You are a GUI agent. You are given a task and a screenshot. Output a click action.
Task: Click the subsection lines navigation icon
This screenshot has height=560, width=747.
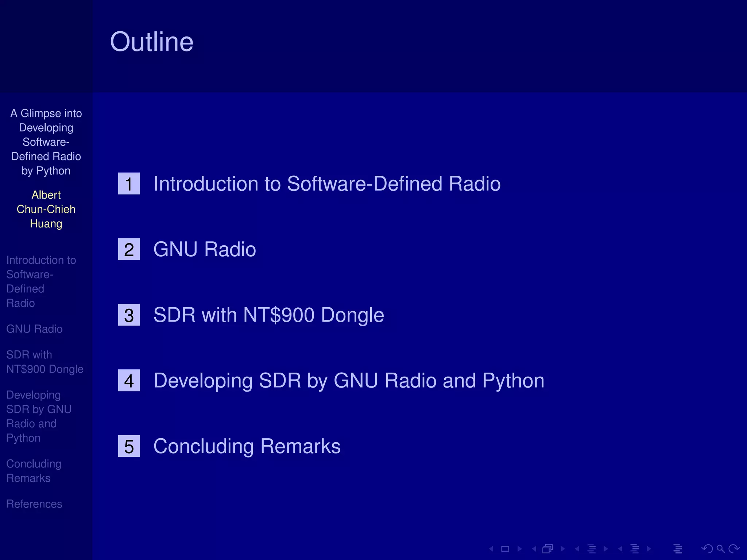pyautogui.click(x=592, y=549)
